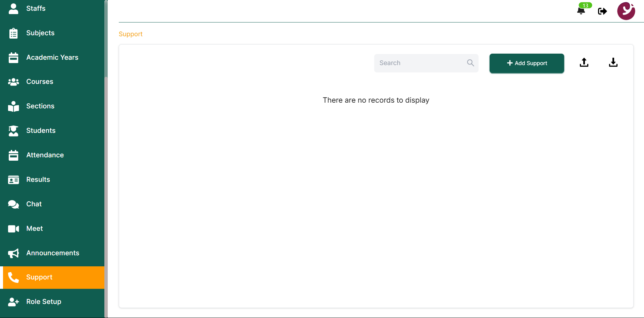Click the Support breadcrumb link
Image resolution: width=644 pixels, height=318 pixels.
pos(130,34)
